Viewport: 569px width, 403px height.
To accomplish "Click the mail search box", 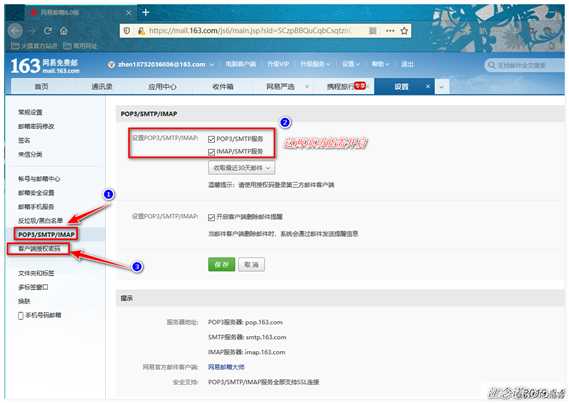I will (524, 65).
